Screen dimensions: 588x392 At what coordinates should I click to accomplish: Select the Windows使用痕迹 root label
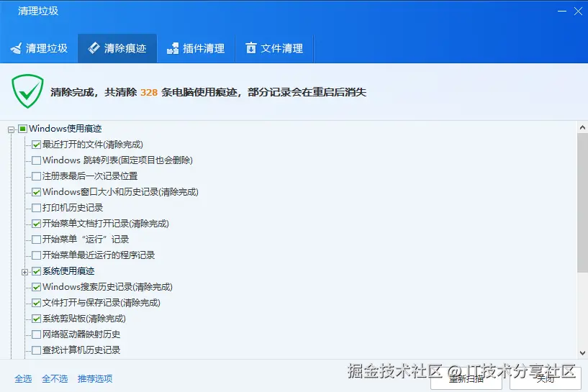[x=65, y=129]
